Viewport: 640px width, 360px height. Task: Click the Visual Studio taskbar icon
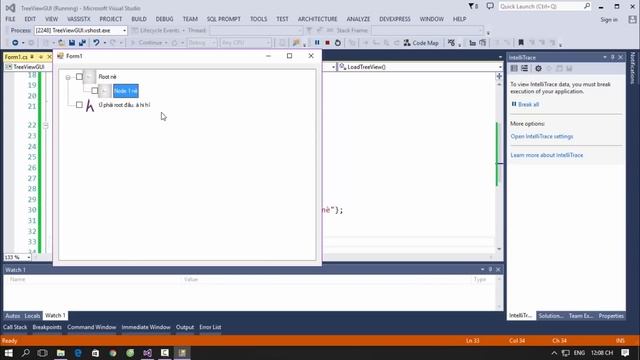(147, 353)
